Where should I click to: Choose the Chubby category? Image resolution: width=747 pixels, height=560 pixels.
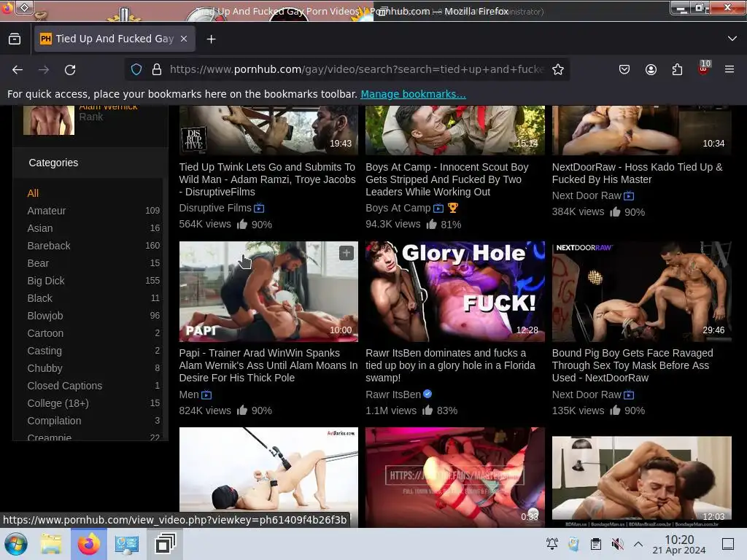44,368
